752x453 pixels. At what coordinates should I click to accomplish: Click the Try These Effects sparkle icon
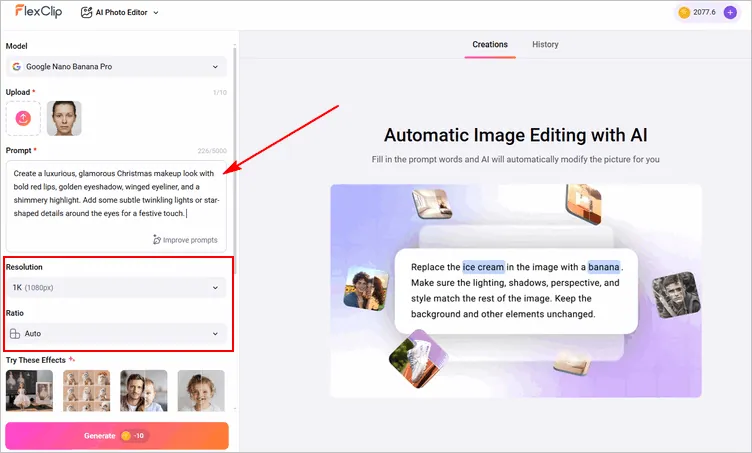pyautogui.click(x=71, y=359)
